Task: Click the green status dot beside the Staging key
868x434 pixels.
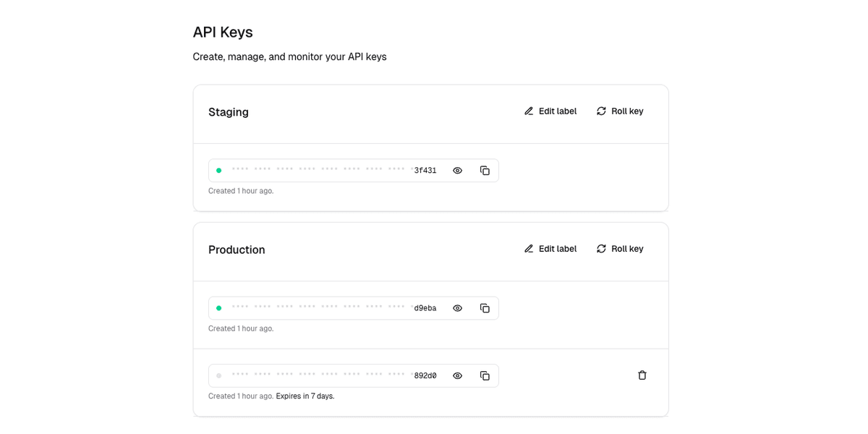Action: (219, 170)
